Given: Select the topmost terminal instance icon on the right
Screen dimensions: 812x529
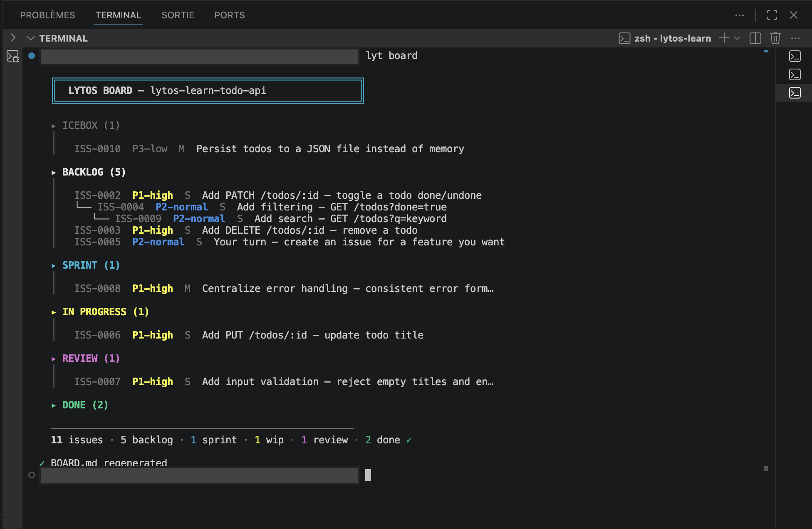Looking at the screenshot, I should [x=795, y=56].
